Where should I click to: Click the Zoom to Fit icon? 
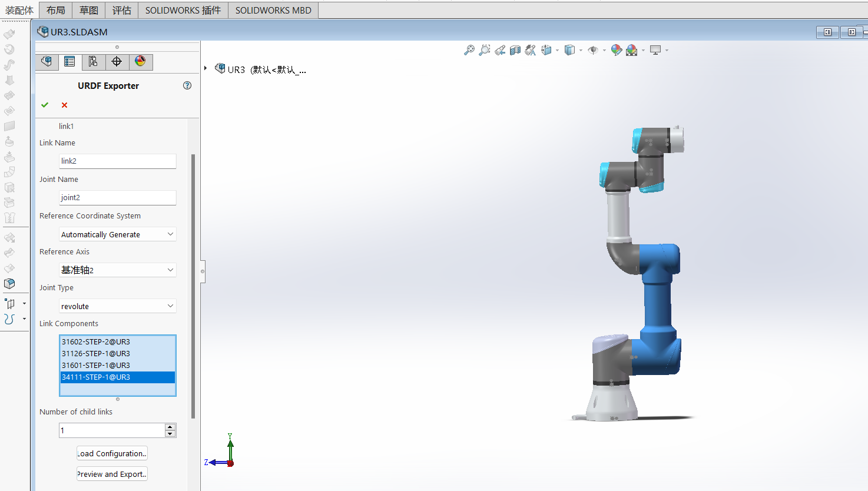click(x=469, y=50)
